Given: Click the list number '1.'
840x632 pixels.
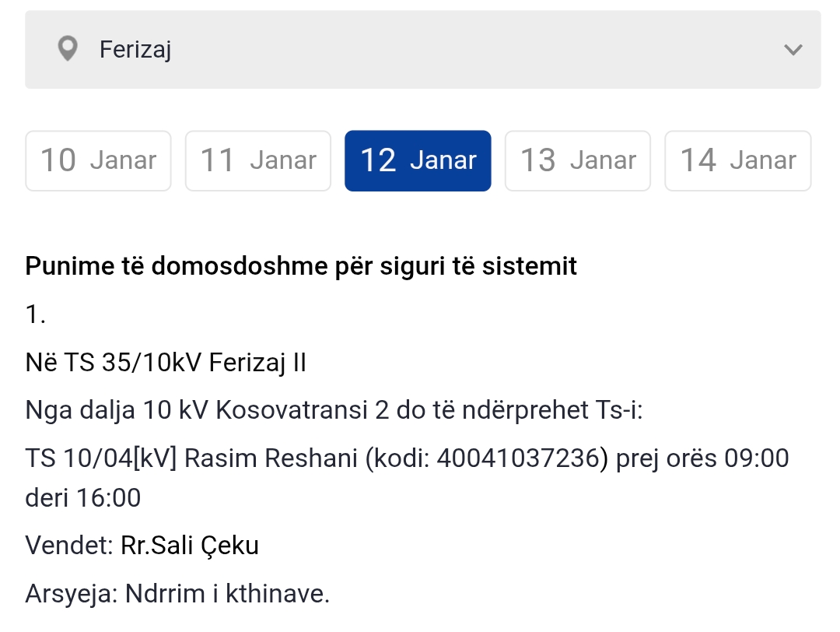Looking at the screenshot, I should point(37,314).
